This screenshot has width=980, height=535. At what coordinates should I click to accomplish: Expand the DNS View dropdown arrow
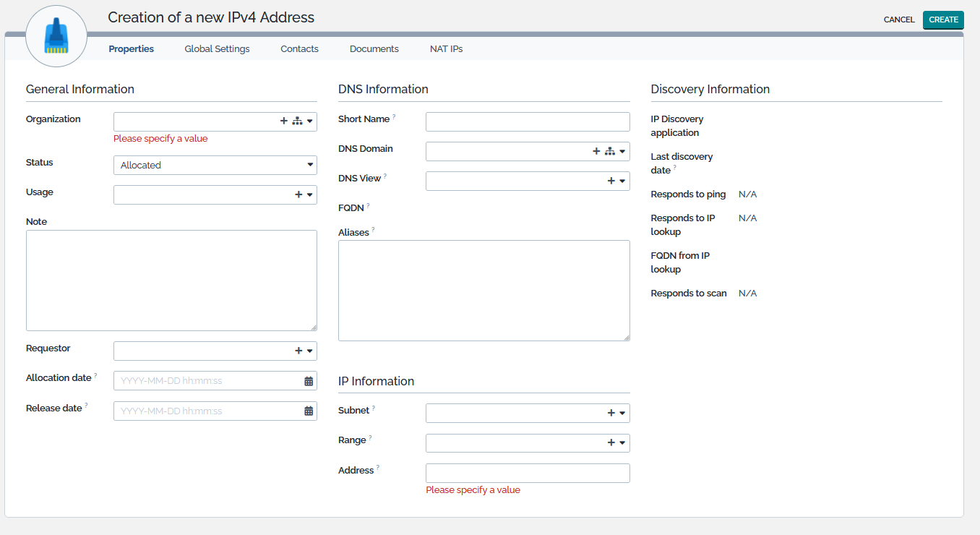[622, 181]
